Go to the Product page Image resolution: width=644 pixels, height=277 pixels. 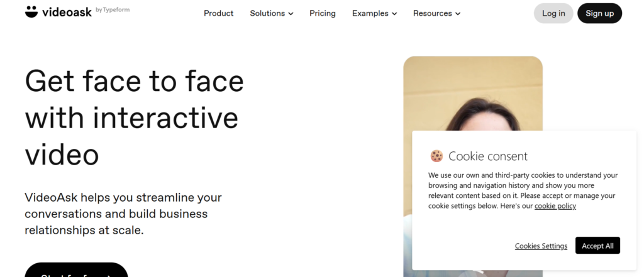click(x=218, y=13)
